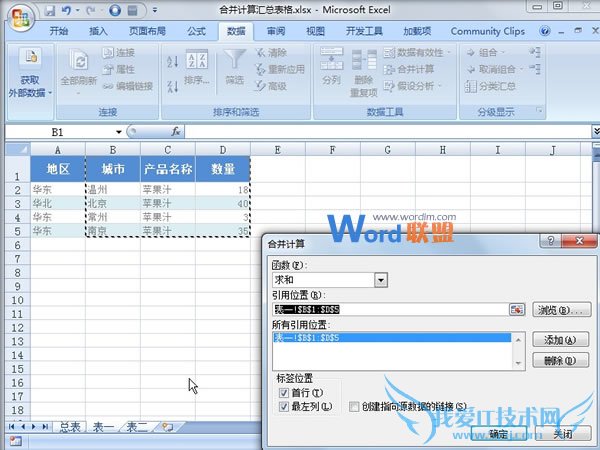The image size is (600, 450).
Task: Expand the function dropdown in Consolidate dialog
Action: (381, 280)
